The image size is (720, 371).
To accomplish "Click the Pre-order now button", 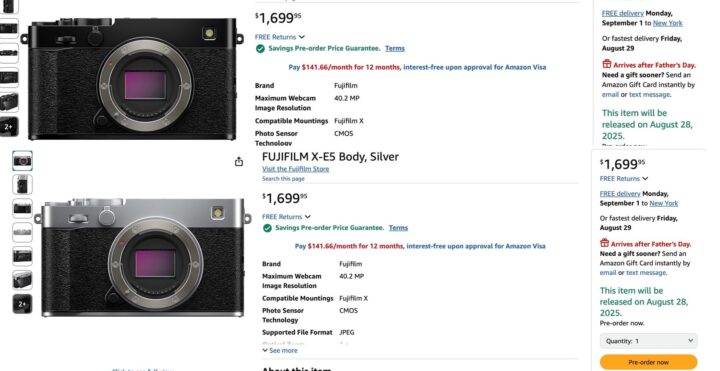I will coord(648,362).
